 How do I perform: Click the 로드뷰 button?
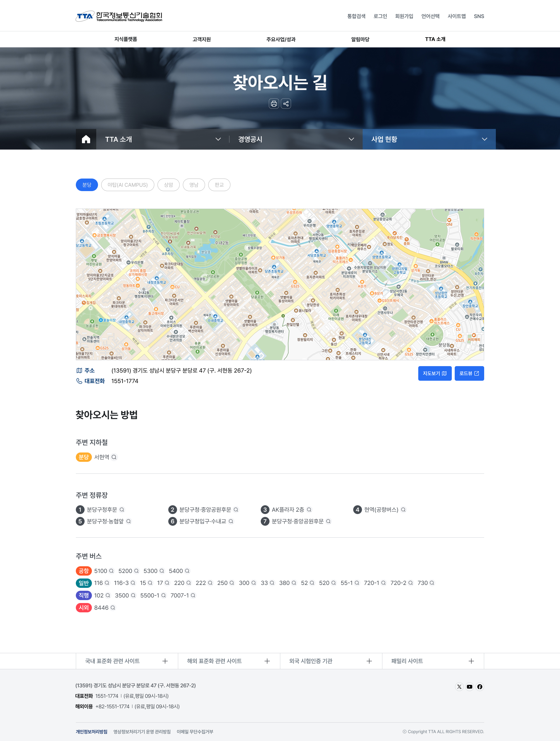coord(469,373)
